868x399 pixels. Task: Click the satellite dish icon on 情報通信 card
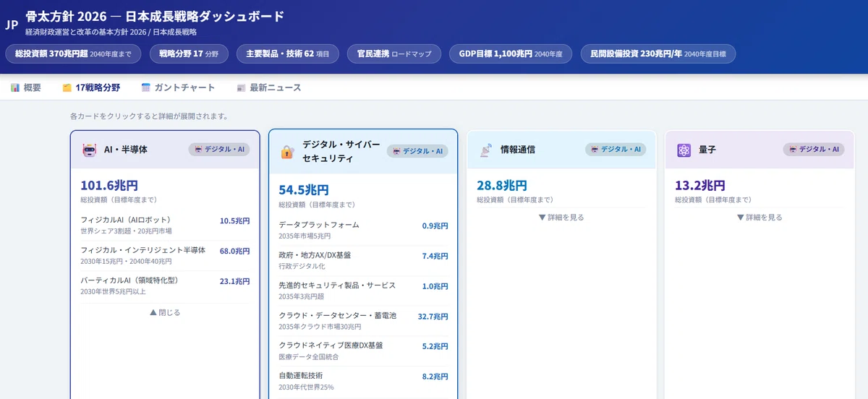(x=486, y=150)
